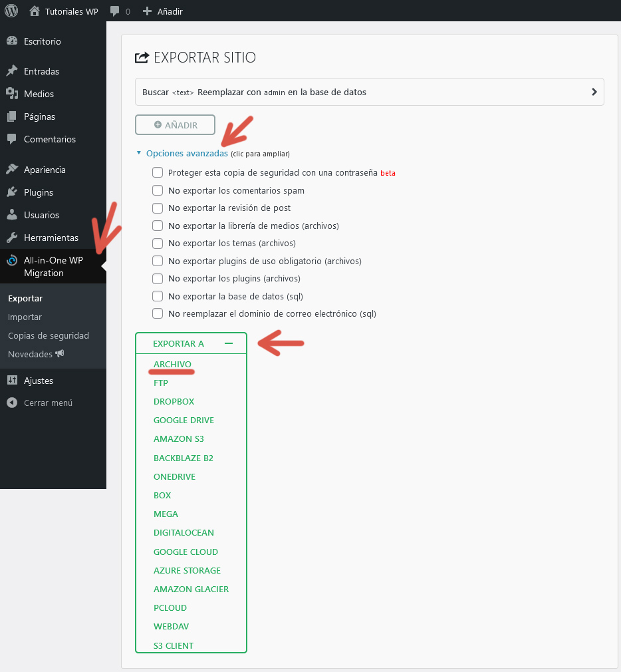Click the Escritorio dashboard icon
The width and height of the screenshot is (621, 672).
pyautogui.click(x=12, y=41)
